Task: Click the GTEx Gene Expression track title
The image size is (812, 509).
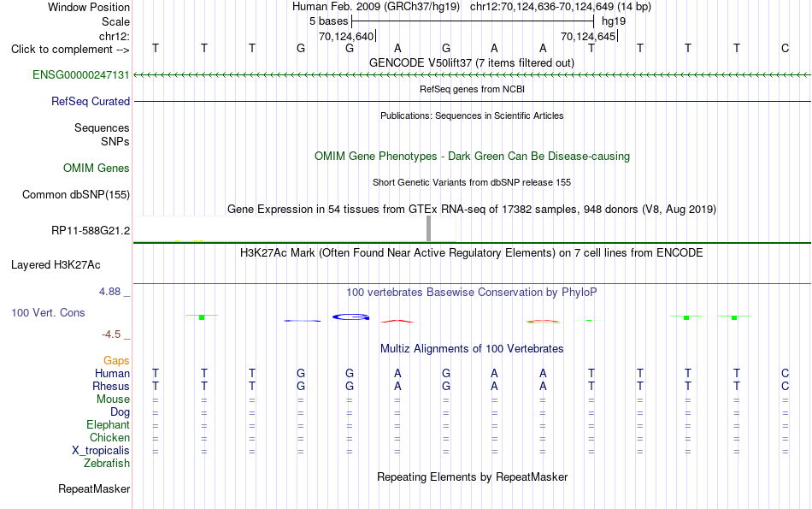Action: pos(472,209)
